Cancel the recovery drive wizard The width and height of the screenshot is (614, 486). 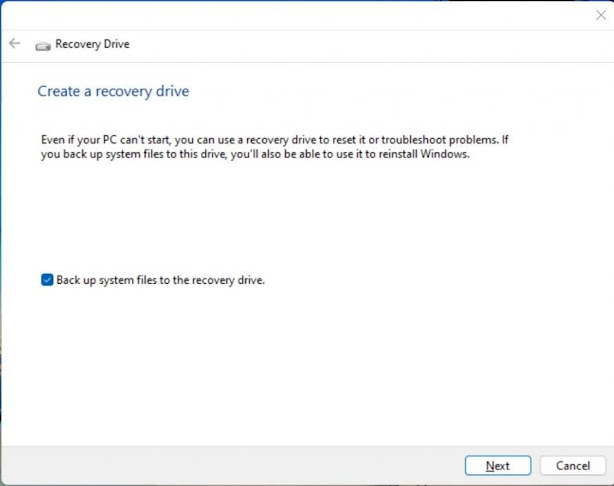(572, 466)
